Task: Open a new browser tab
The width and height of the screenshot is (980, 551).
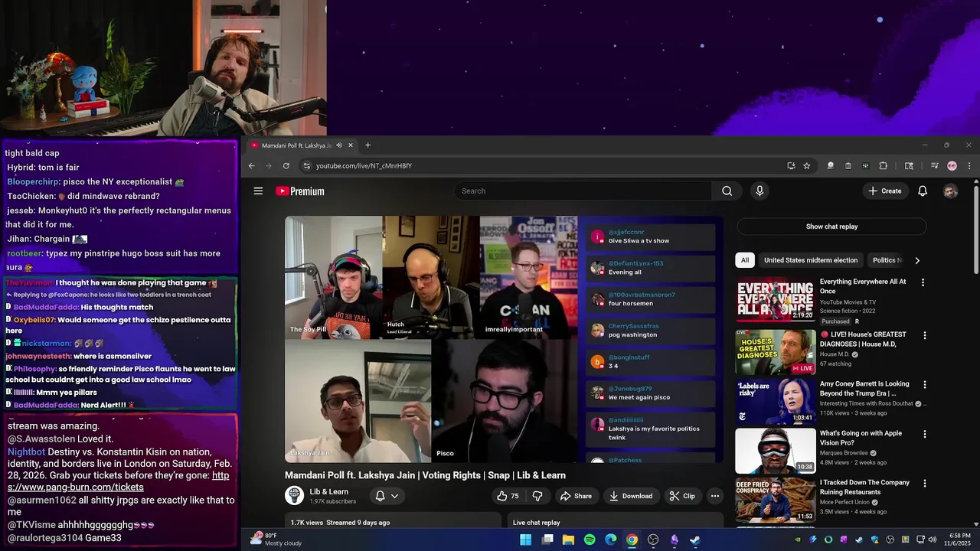Action: [x=367, y=145]
